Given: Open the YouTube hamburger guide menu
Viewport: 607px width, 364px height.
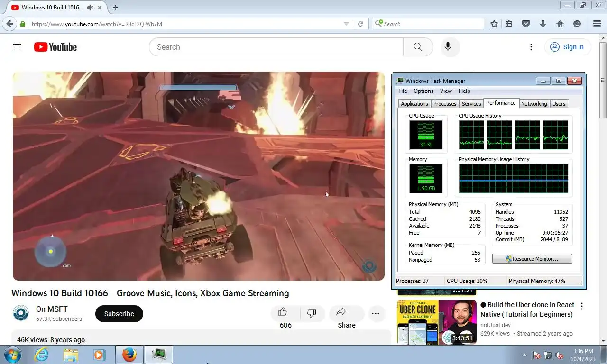Looking at the screenshot, I should click(17, 47).
